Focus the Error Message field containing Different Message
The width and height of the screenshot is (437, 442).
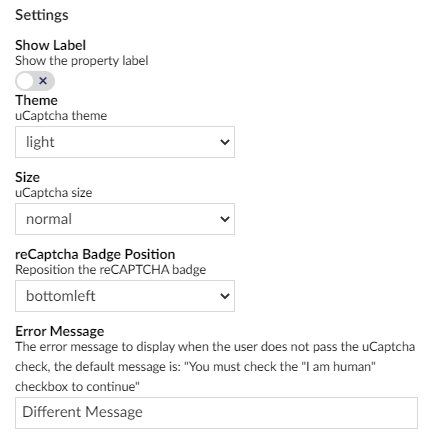pyautogui.click(x=216, y=413)
